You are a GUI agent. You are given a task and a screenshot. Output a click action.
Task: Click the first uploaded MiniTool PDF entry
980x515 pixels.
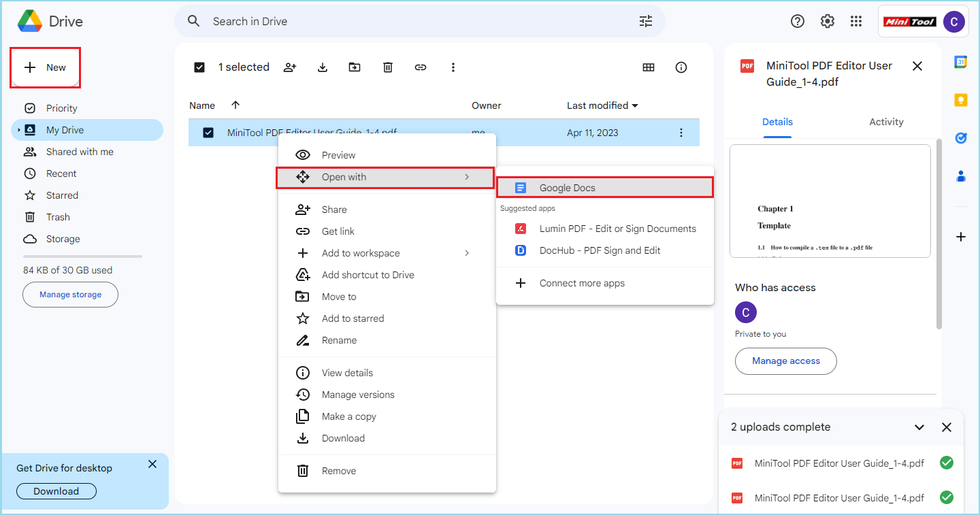[x=842, y=463]
